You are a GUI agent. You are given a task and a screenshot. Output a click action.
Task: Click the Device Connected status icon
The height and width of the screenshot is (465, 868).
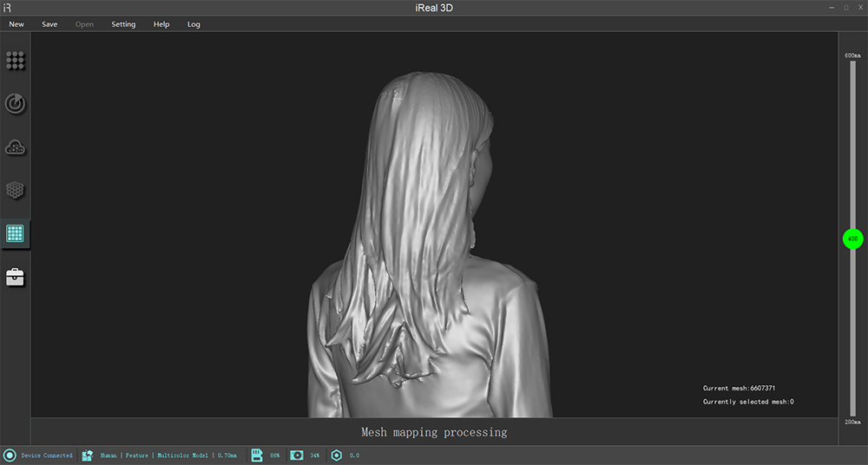10,455
